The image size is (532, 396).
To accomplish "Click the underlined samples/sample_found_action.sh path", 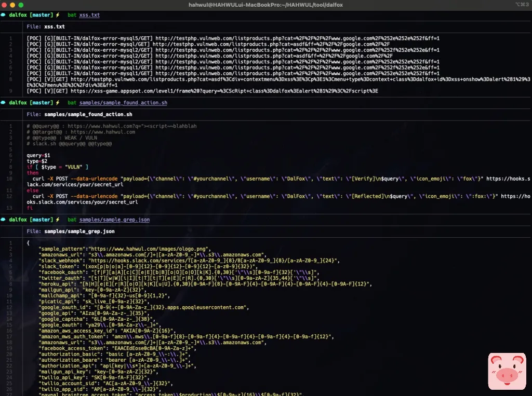I will [123, 103].
